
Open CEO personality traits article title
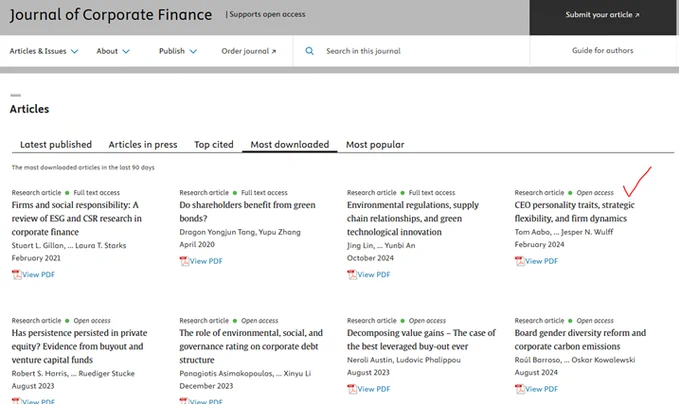click(574, 212)
